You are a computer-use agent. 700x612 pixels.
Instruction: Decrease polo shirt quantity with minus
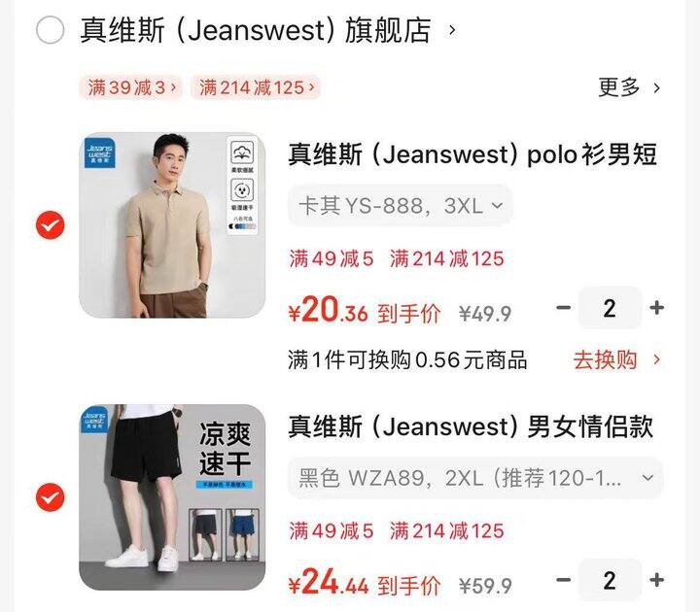pyautogui.click(x=563, y=307)
